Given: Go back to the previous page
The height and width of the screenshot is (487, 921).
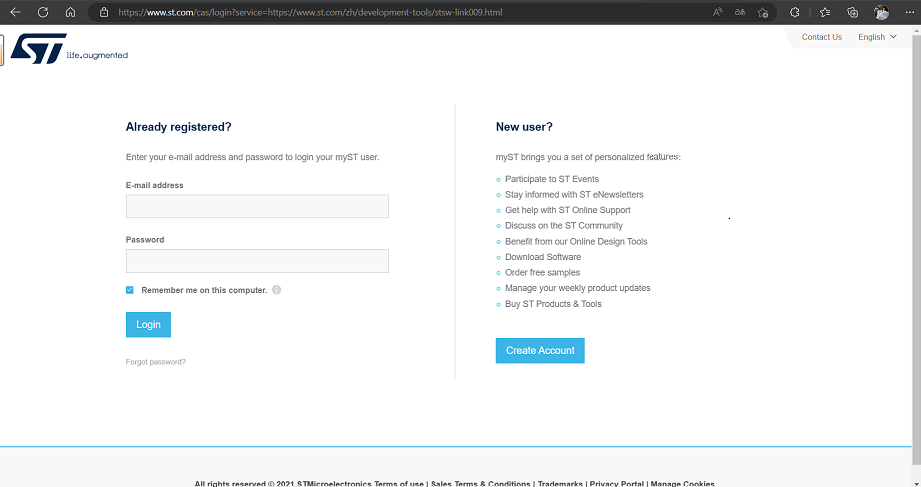Looking at the screenshot, I should 15,12.
